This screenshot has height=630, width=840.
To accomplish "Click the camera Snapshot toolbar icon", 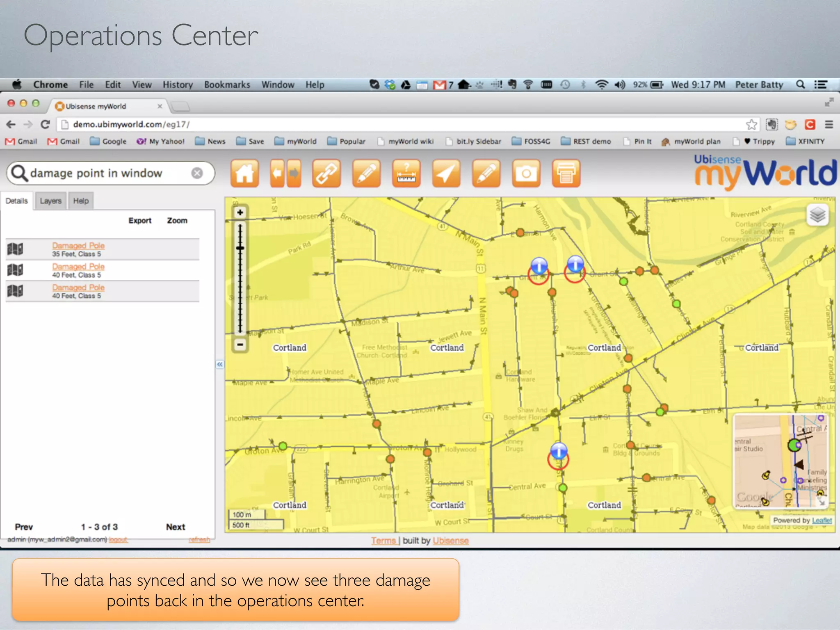I will point(526,174).
